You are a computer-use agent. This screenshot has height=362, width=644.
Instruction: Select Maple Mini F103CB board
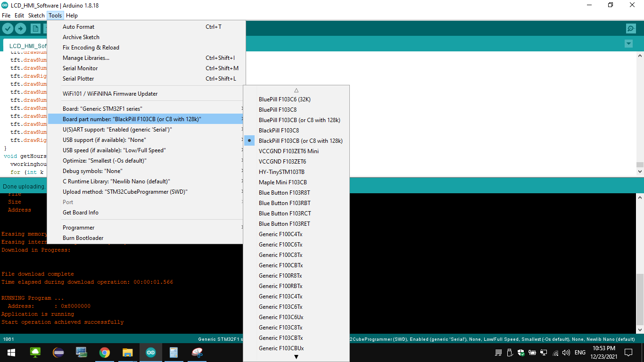(297, 182)
